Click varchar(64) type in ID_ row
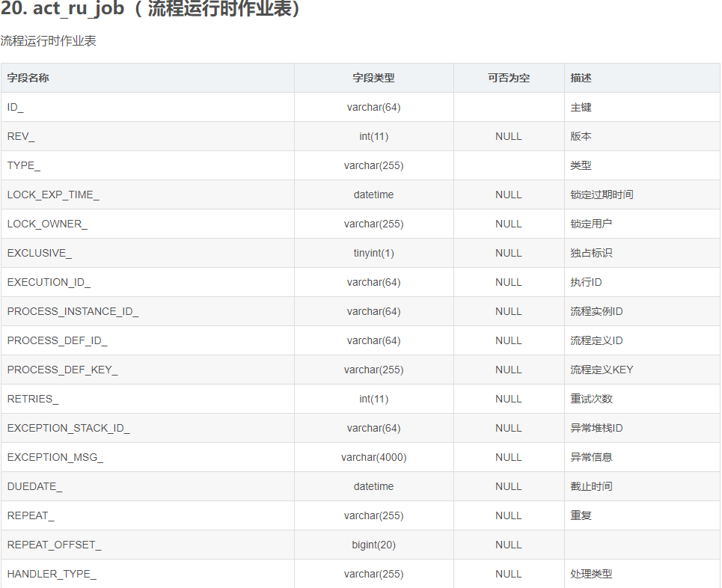The height and width of the screenshot is (588, 722). pyautogui.click(x=373, y=107)
